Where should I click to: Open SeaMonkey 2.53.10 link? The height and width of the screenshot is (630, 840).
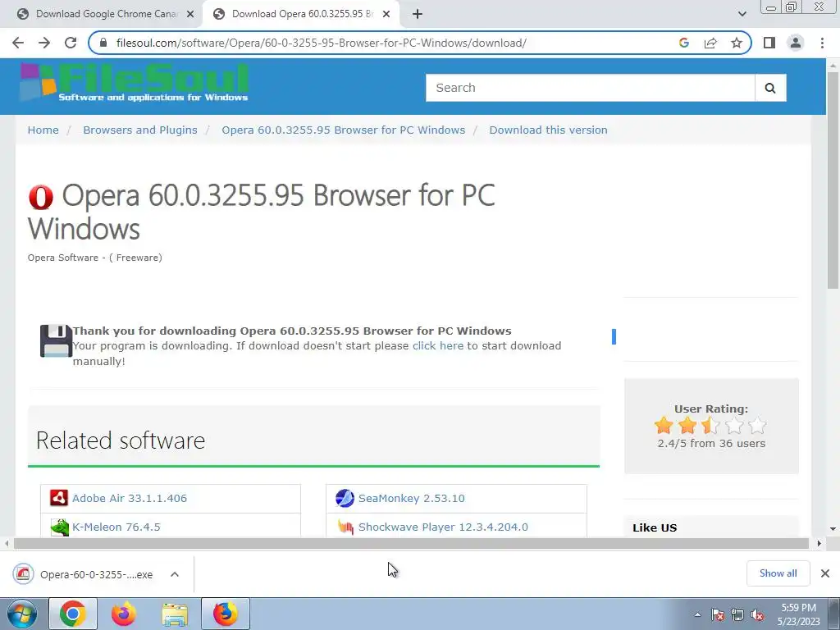click(412, 498)
